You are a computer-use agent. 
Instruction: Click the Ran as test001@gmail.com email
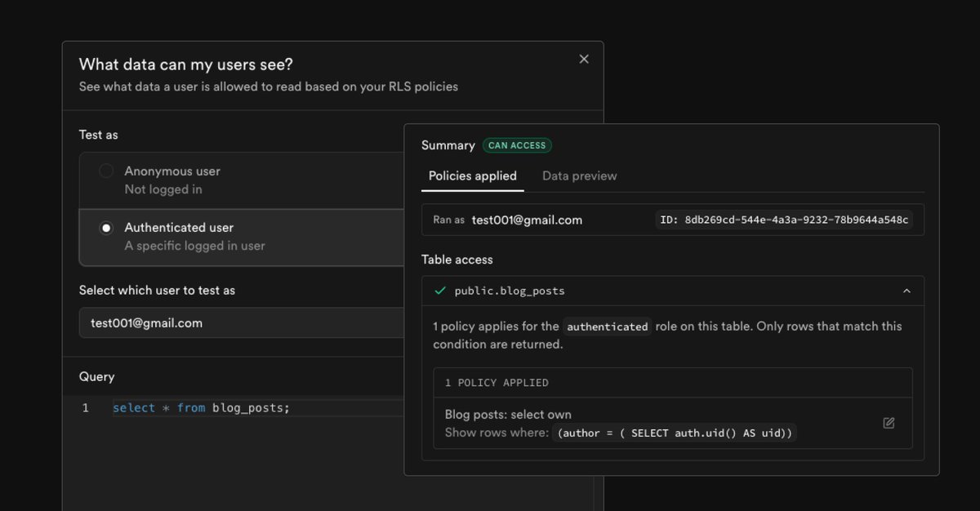coord(527,220)
